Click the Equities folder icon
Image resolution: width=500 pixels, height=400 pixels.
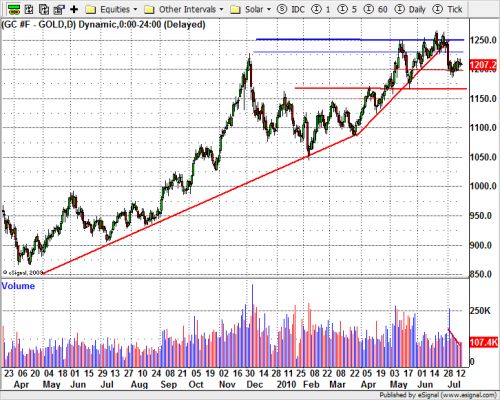[91, 9]
